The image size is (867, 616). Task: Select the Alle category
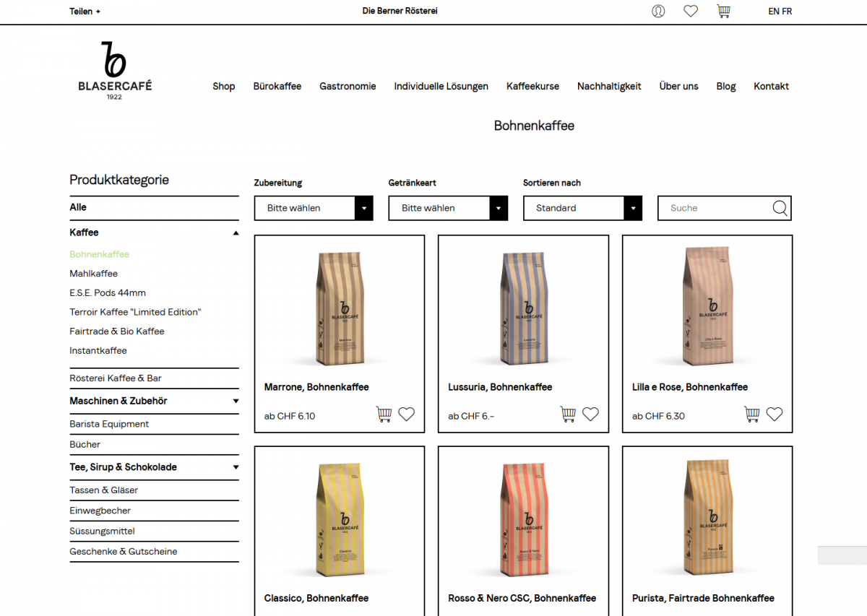tap(78, 207)
